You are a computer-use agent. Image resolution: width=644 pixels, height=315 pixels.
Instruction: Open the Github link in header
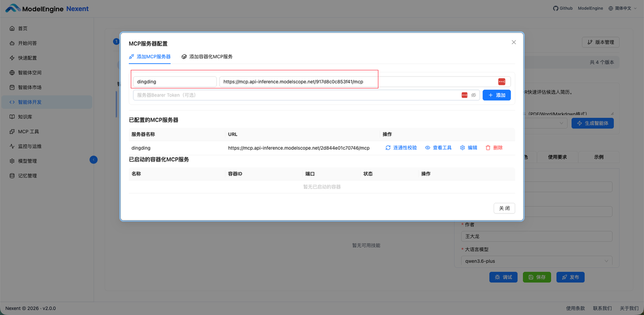pos(562,8)
